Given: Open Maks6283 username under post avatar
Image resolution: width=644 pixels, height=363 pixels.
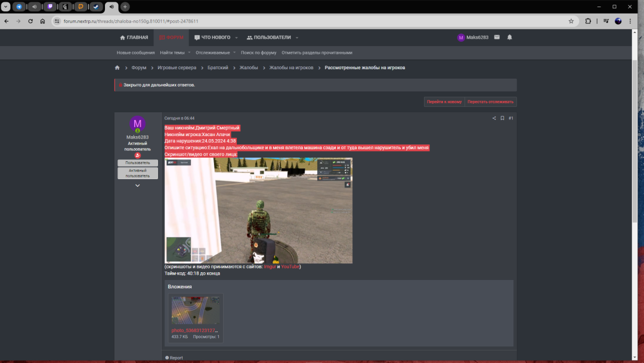Looking at the screenshot, I should pyautogui.click(x=138, y=137).
